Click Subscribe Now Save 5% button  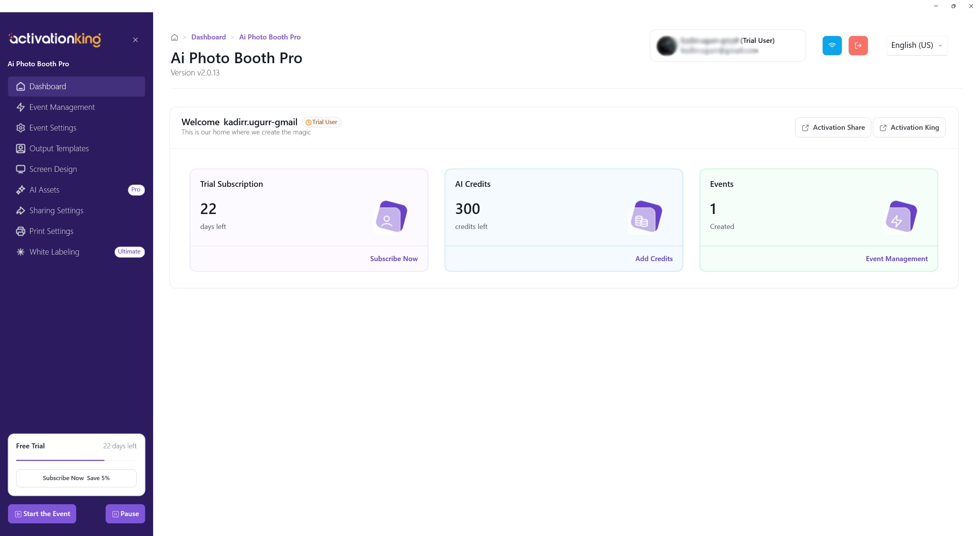click(x=76, y=478)
